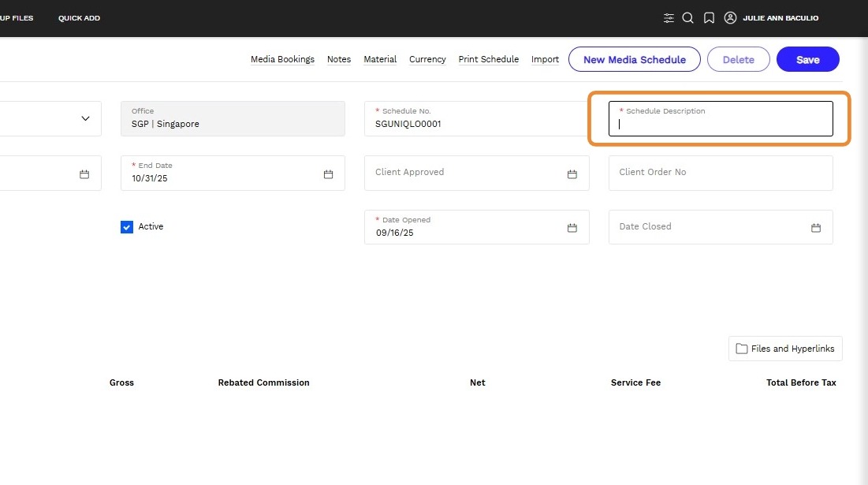Open the Date Closed calendar picker
The width and height of the screenshot is (868, 485).
click(x=816, y=228)
